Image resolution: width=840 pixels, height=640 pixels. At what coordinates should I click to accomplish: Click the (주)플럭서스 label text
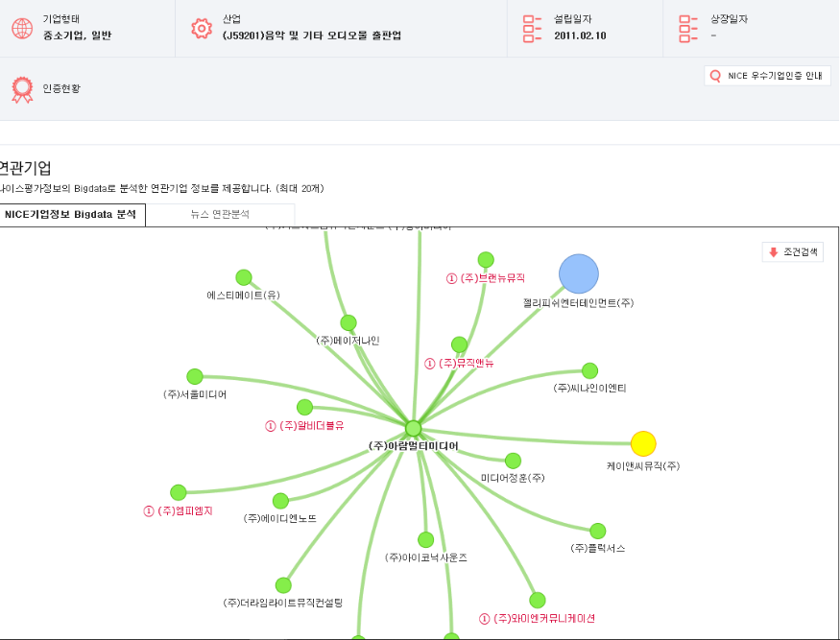click(x=598, y=549)
